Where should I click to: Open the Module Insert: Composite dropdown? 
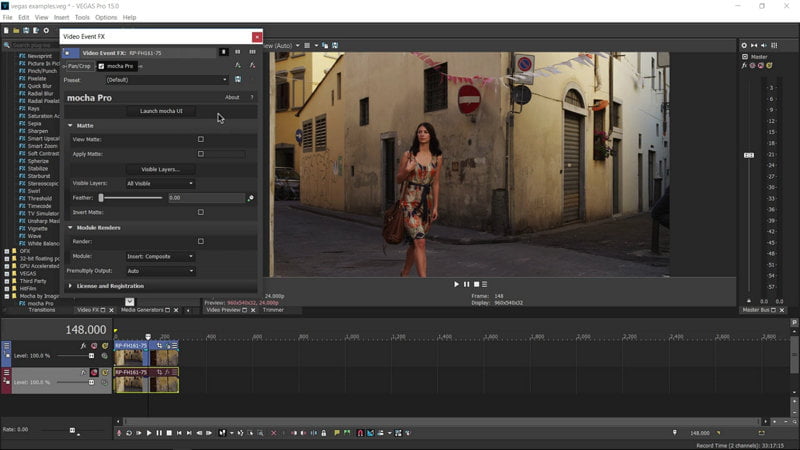[x=160, y=256]
